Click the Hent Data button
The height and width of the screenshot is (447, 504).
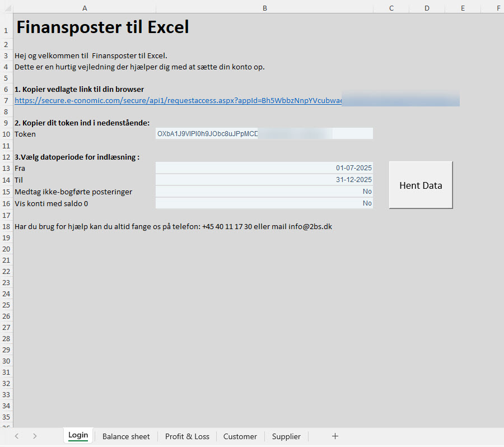click(421, 185)
